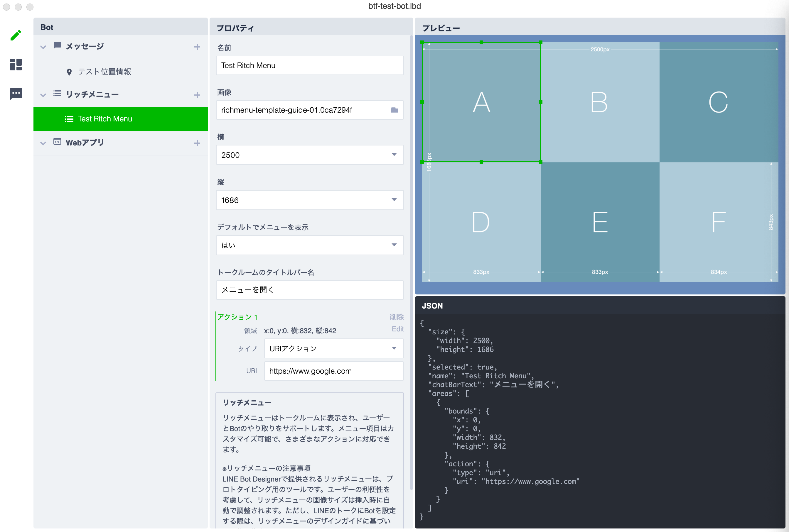Click Edit to modify the action area

coord(397,329)
